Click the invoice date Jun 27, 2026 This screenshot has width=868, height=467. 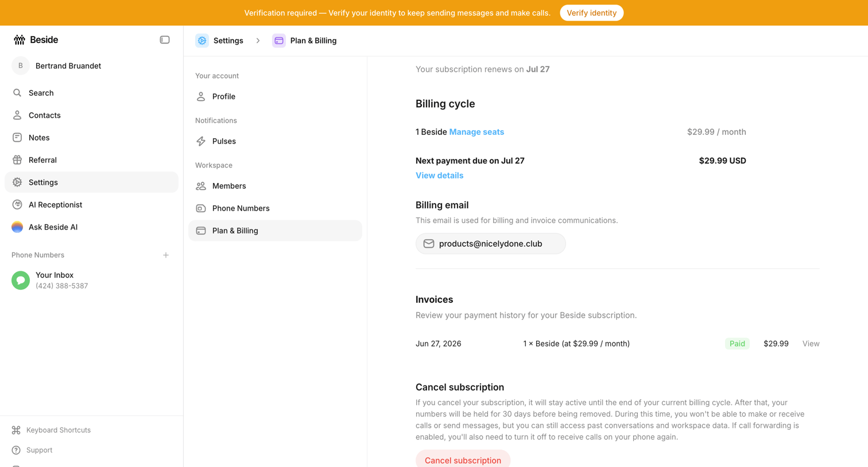click(x=439, y=344)
